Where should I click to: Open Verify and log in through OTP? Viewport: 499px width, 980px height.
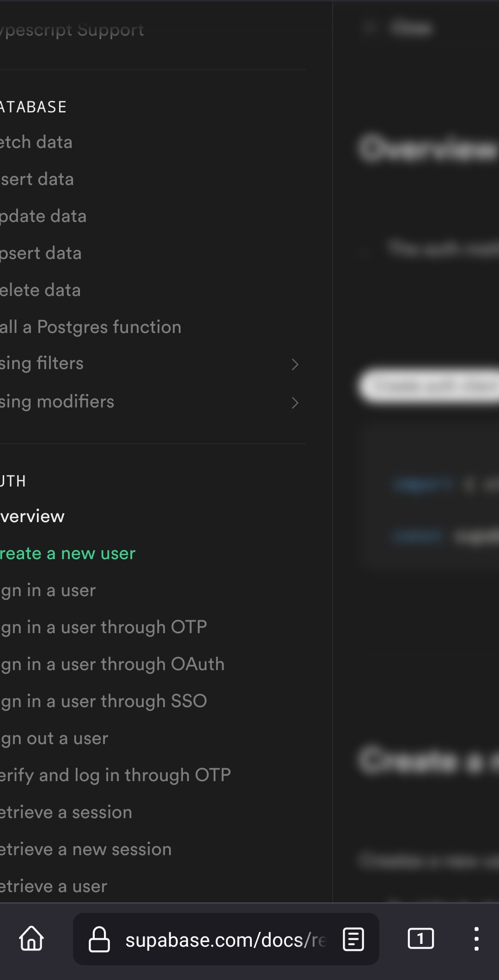pyautogui.click(x=115, y=775)
